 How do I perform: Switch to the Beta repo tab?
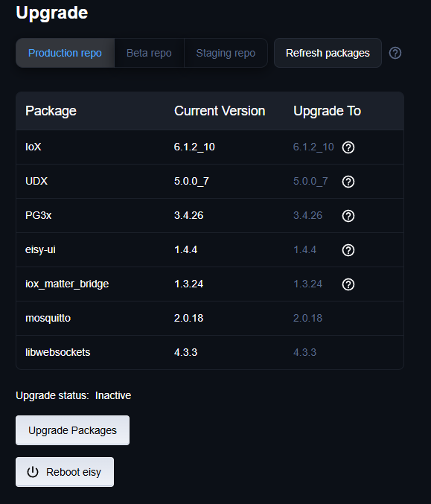[149, 53]
